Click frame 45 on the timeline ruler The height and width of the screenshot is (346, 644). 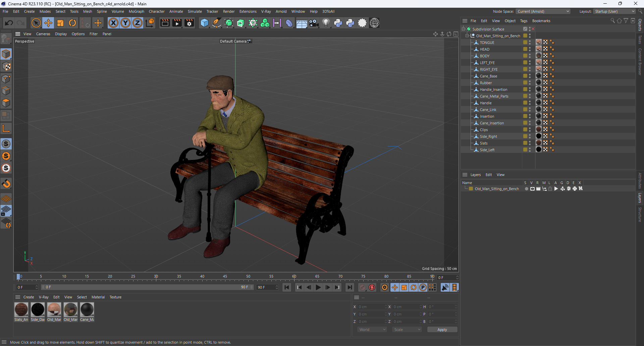click(x=225, y=277)
